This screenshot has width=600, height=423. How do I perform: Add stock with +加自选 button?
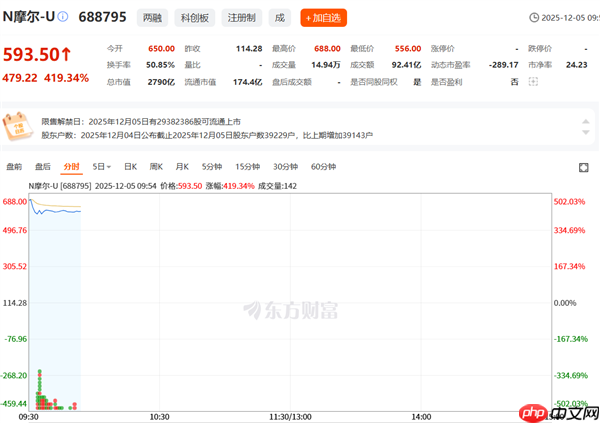click(323, 18)
